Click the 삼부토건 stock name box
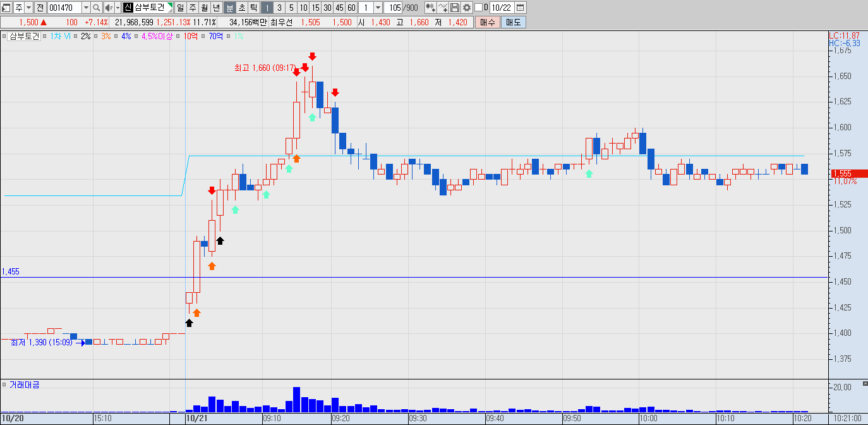 [x=153, y=8]
